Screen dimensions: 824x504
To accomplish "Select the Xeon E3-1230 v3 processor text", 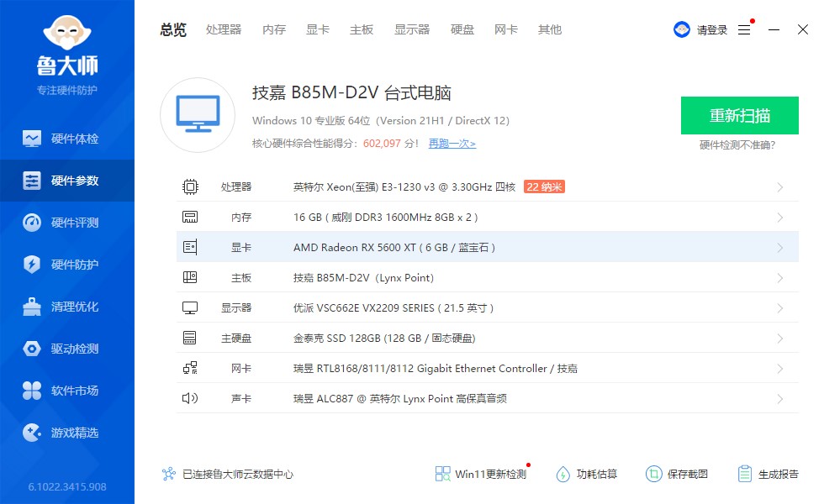I will 404,186.
